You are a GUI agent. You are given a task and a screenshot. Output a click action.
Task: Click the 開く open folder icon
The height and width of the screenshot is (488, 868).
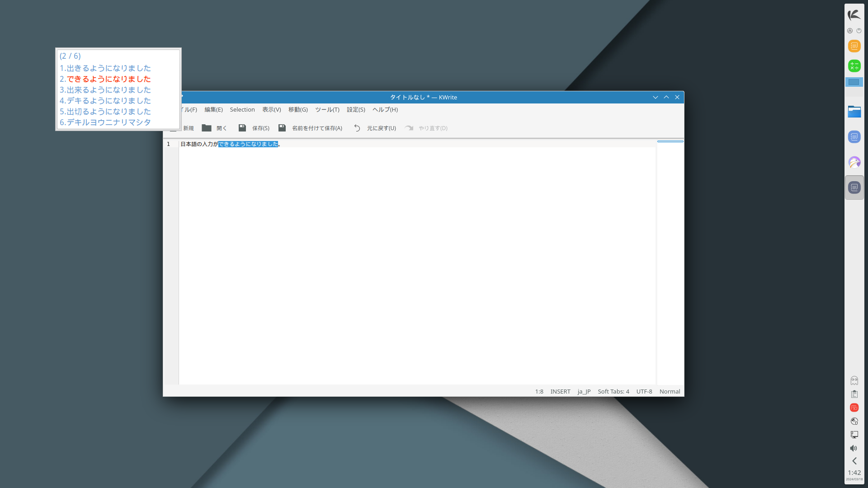pos(207,128)
